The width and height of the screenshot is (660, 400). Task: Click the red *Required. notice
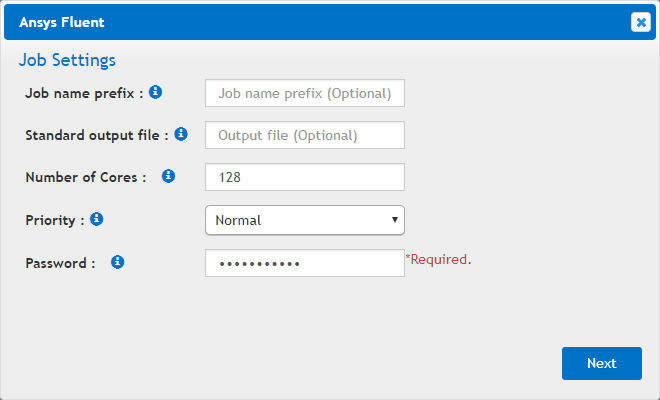438,260
